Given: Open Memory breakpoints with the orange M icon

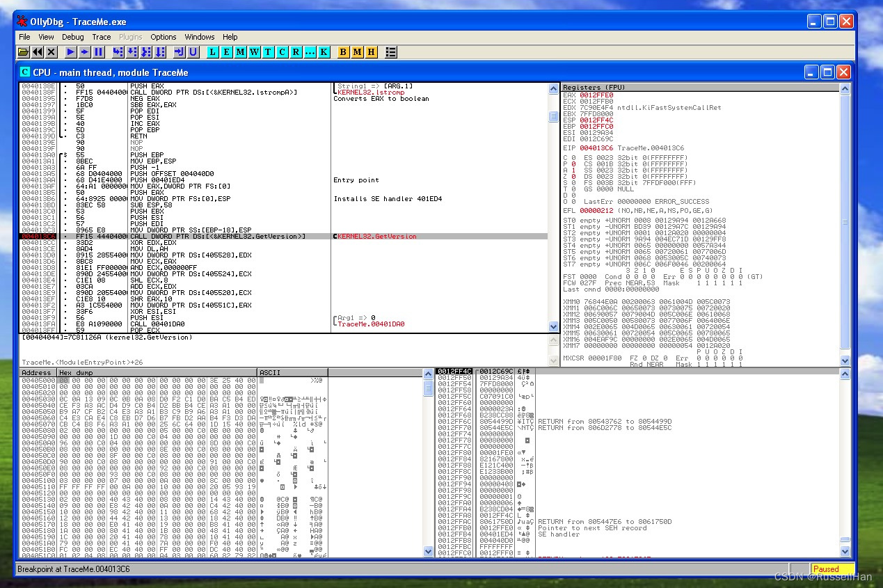Looking at the screenshot, I should coord(357,52).
